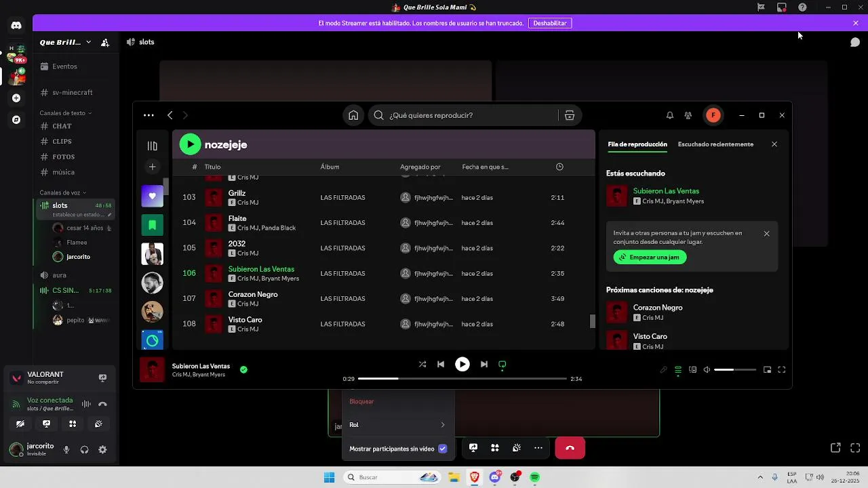The height and width of the screenshot is (488, 868).
Task: Toggle the Spotify queue view icon
Action: pyautogui.click(x=678, y=370)
